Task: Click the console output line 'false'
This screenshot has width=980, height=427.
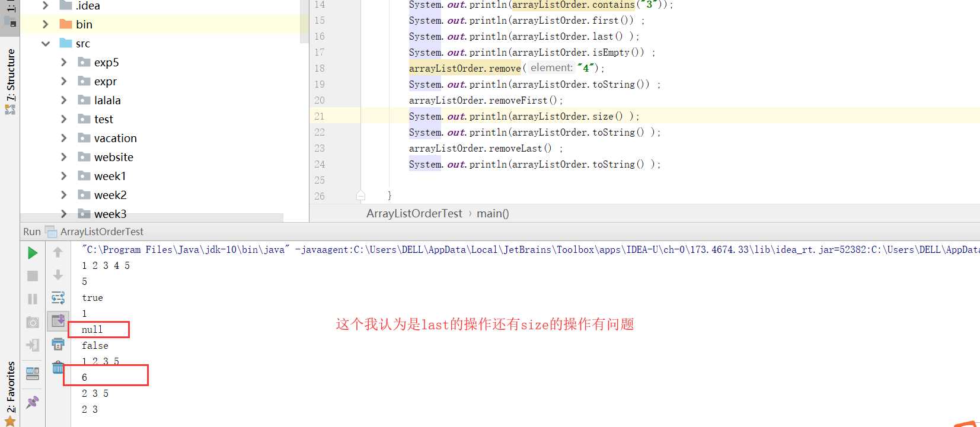Action: point(95,346)
